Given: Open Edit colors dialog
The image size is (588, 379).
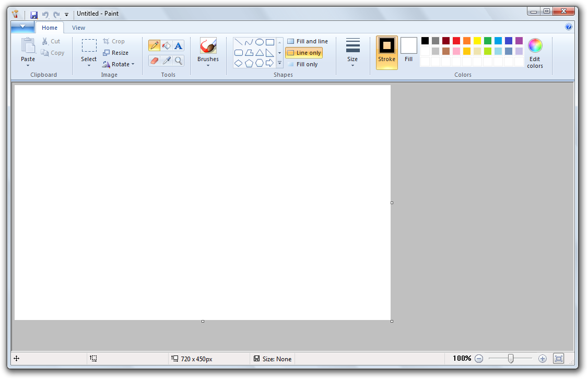Looking at the screenshot, I should coord(535,53).
